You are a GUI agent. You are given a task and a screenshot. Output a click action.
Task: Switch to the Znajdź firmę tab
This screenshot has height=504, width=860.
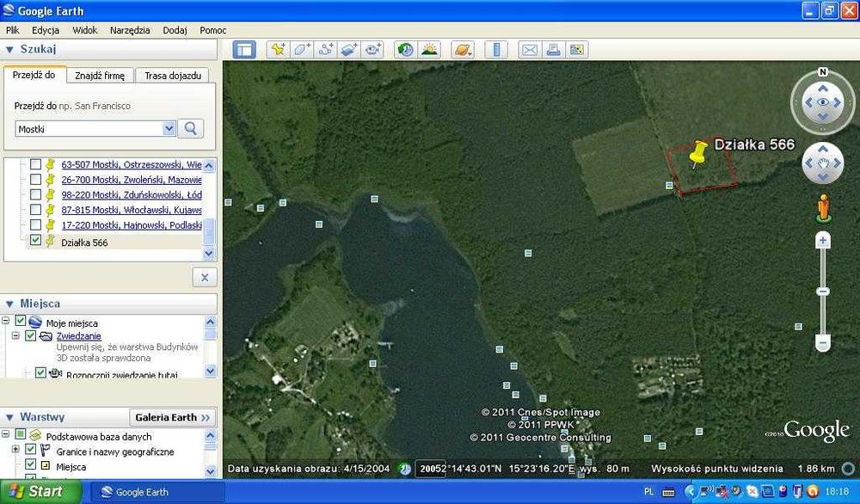click(x=100, y=76)
